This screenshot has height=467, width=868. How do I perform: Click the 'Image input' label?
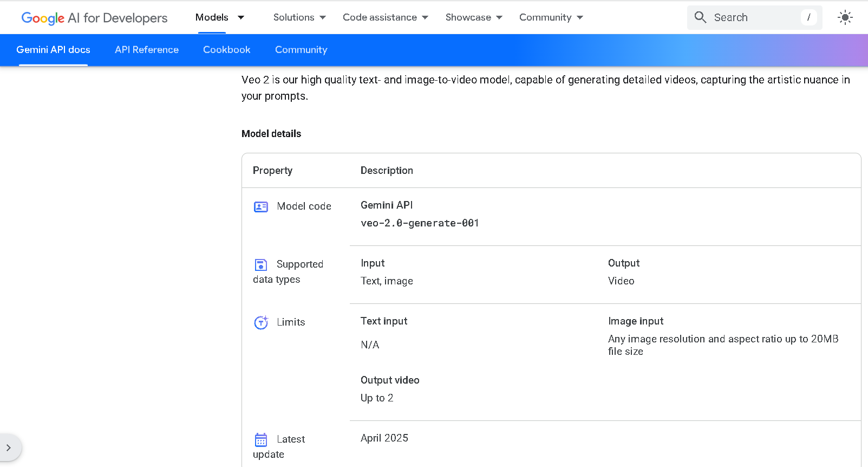[x=636, y=321]
